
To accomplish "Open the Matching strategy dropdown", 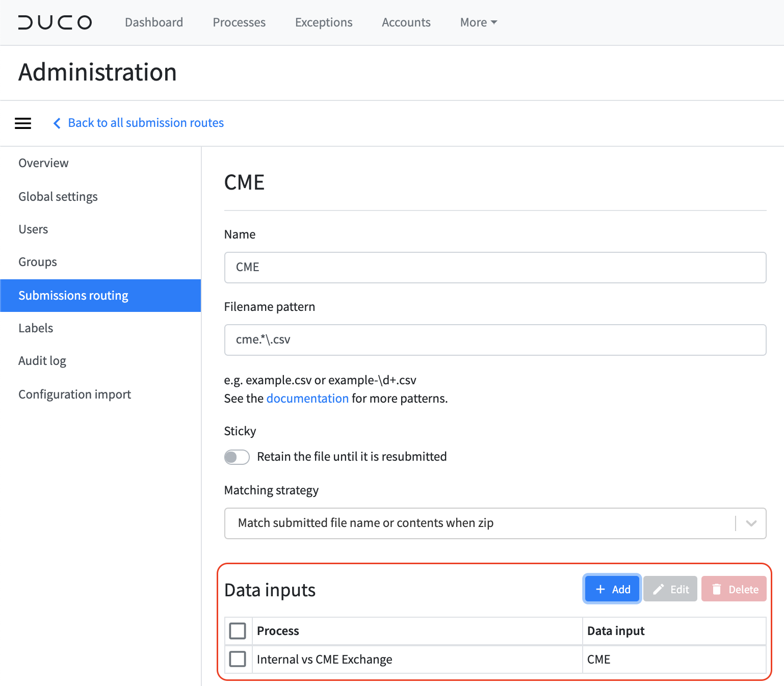I will (495, 523).
